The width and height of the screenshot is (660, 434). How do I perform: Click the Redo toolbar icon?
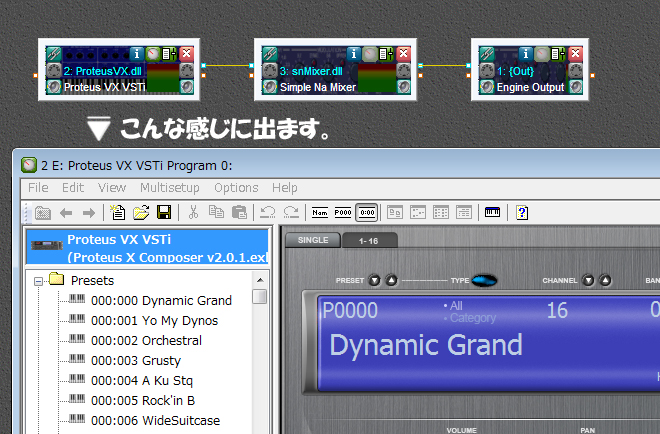(291, 213)
